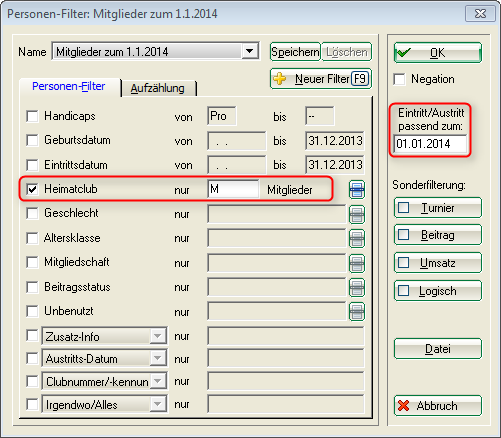Screen dimensions: 501x438
Task: Expand the Name filter dropdown
Action: [x=250, y=52]
